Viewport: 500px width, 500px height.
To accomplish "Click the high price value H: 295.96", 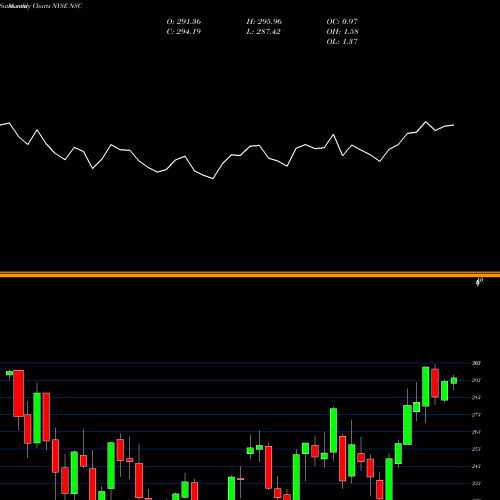I will click(x=264, y=22).
